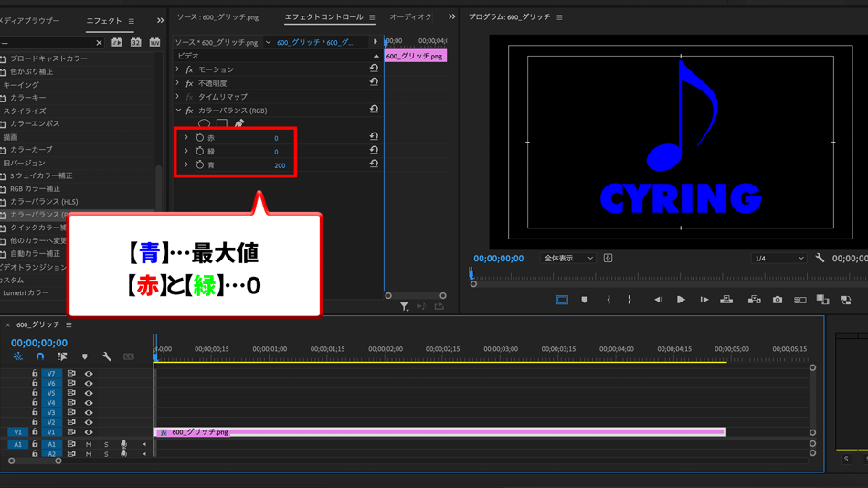
Task: Switch to the エフェクト panel tab
Action: (103, 20)
